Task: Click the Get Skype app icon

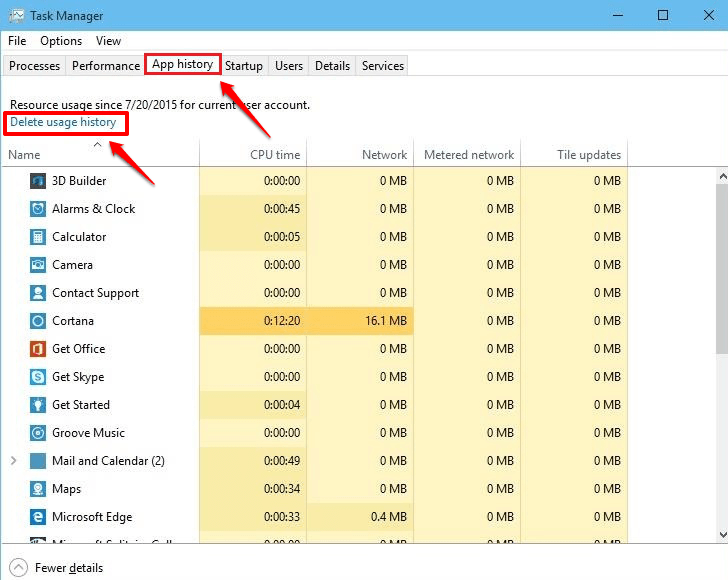Action: pyautogui.click(x=38, y=377)
